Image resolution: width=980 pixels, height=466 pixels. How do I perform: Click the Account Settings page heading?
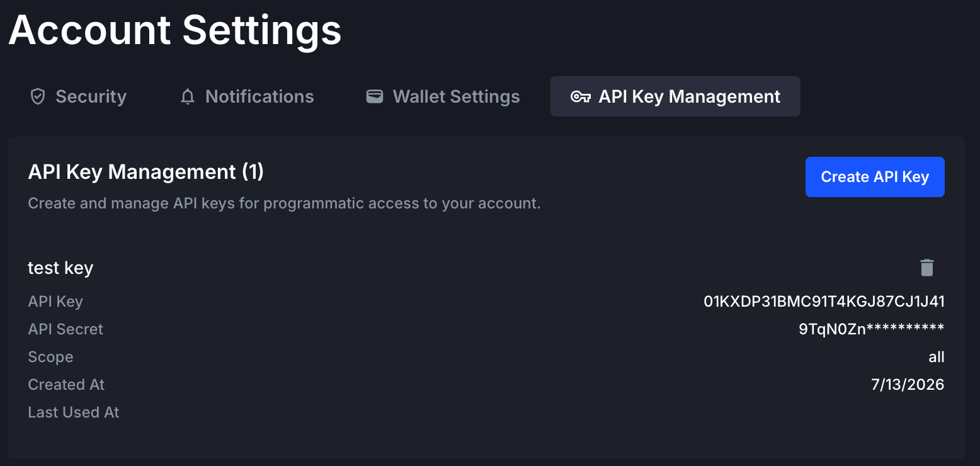[175, 30]
